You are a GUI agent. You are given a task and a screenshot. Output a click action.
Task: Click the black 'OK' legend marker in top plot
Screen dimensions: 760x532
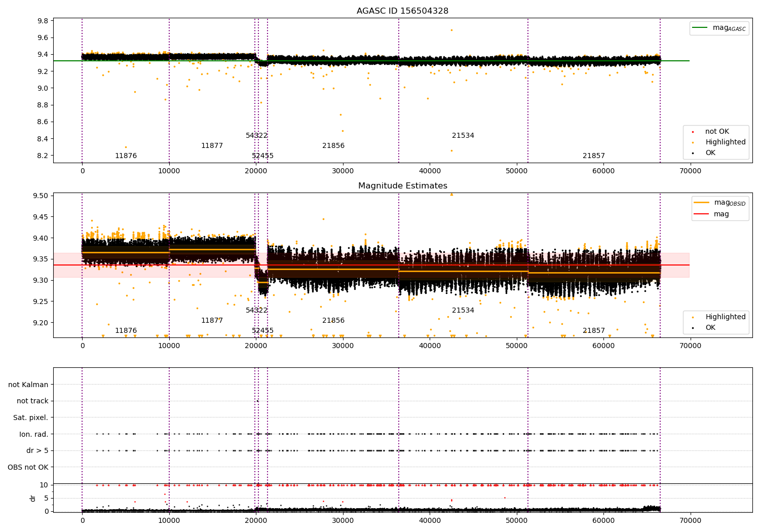(x=693, y=153)
